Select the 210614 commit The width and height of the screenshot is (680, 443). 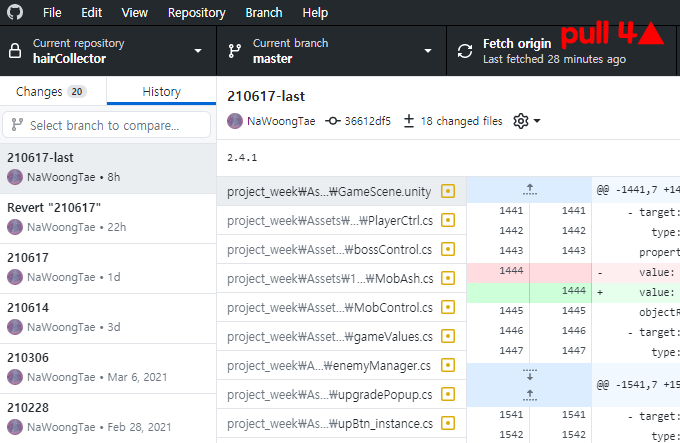coord(108,319)
